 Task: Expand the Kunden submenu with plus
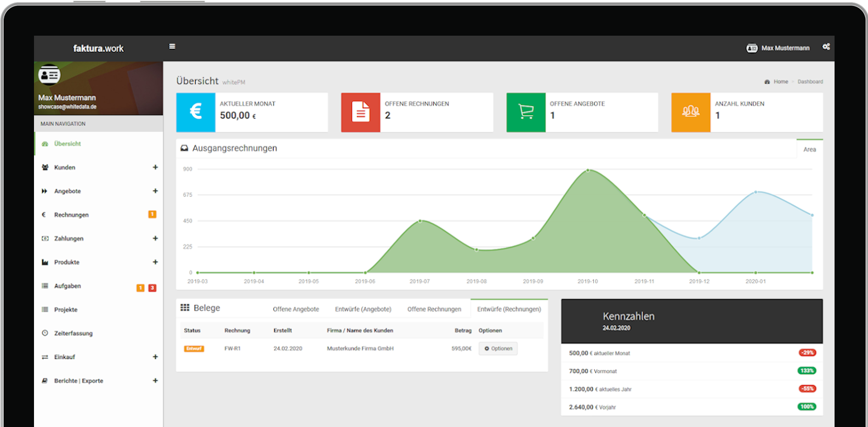155,167
